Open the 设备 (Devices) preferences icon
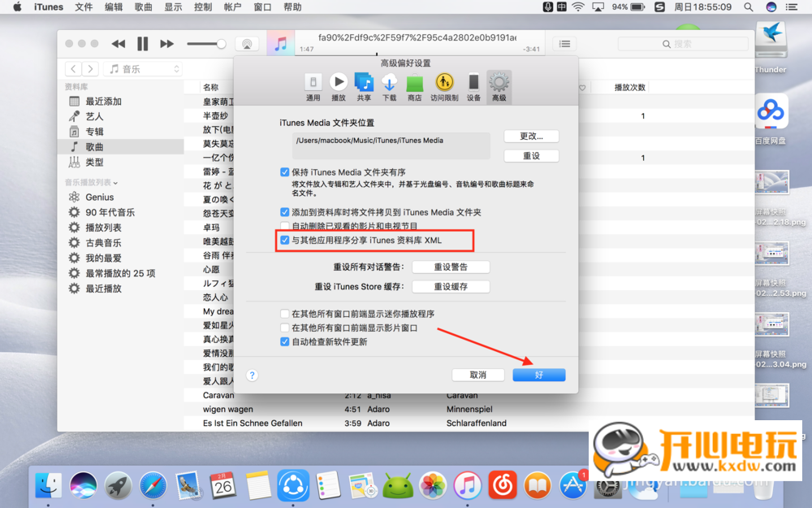812x508 pixels. pos(473,86)
